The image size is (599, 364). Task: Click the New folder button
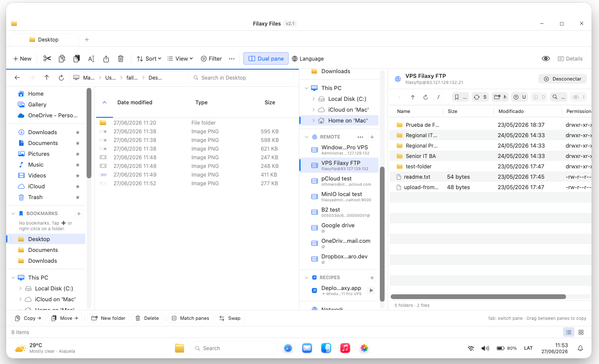pos(108,318)
